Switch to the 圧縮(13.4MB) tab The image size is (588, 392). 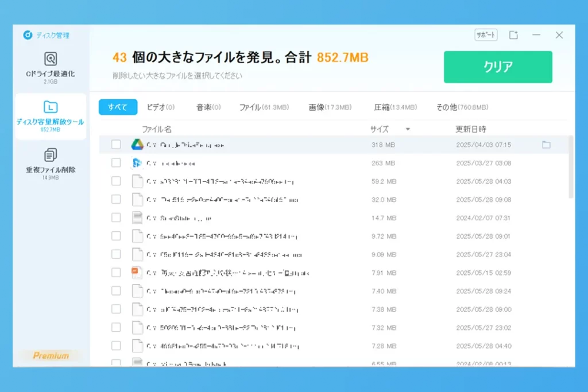tap(396, 107)
